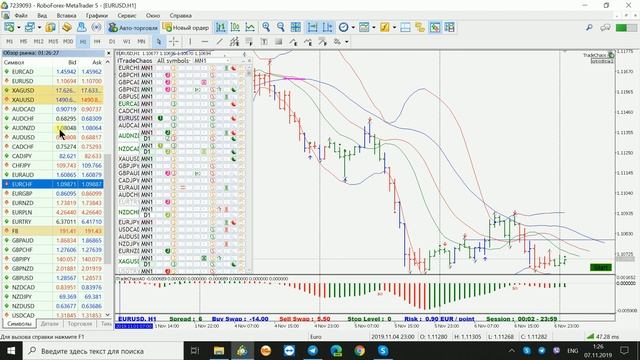Click the yellow indicators icon

[384, 27]
